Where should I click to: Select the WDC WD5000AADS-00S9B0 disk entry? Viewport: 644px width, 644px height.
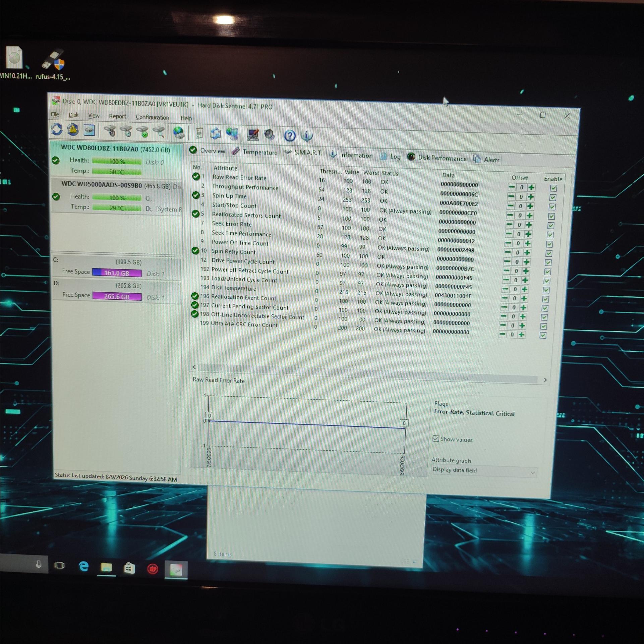(116, 197)
